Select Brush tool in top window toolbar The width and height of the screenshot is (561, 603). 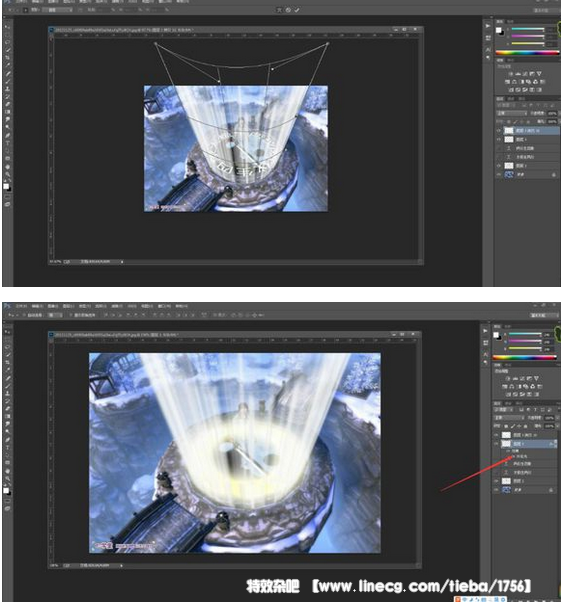coord(8,81)
